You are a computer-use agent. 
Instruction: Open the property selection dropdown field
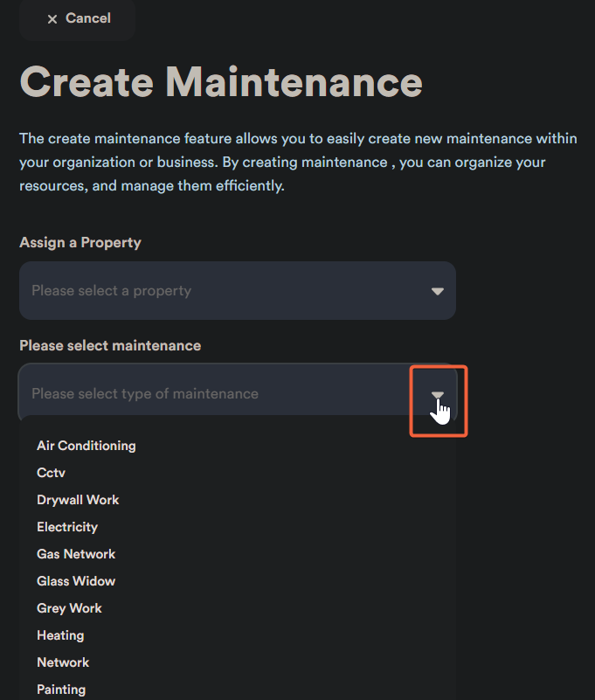point(218,291)
